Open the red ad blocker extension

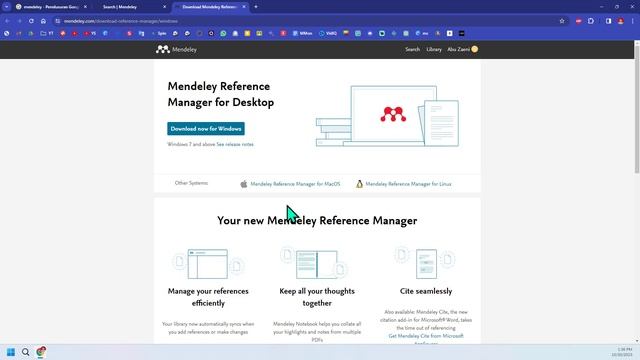point(579,21)
